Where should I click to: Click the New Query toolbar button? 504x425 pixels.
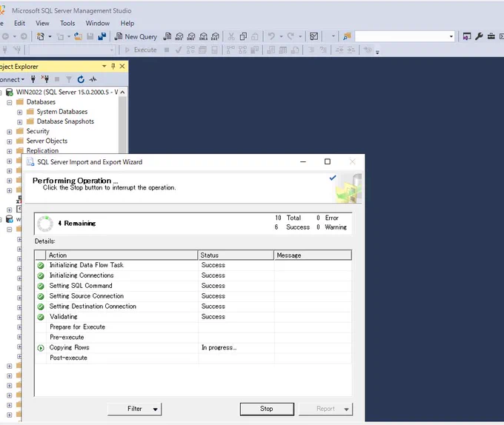coord(136,36)
